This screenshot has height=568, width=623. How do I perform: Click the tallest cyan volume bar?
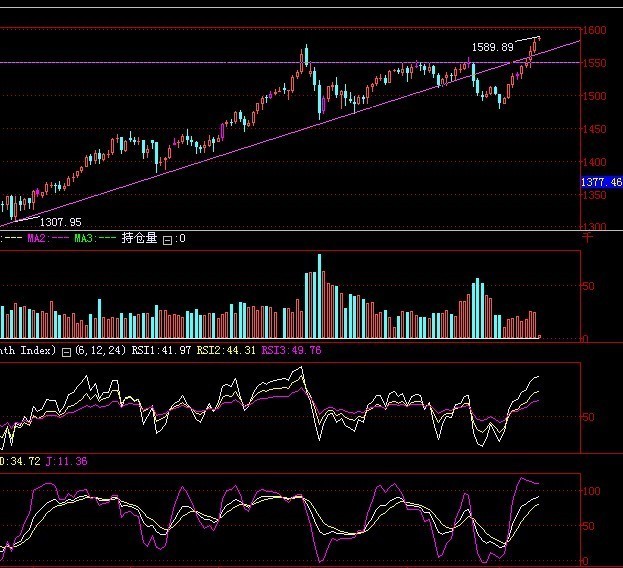(x=320, y=297)
